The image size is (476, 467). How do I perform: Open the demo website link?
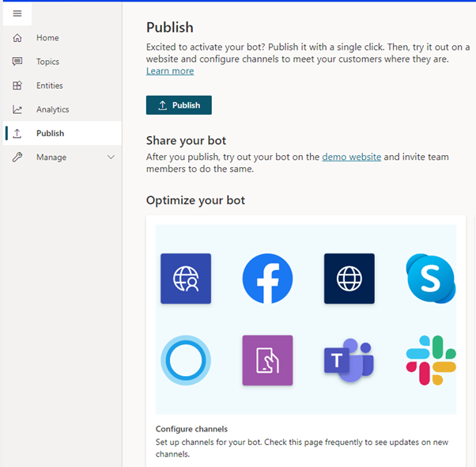click(352, 157)
